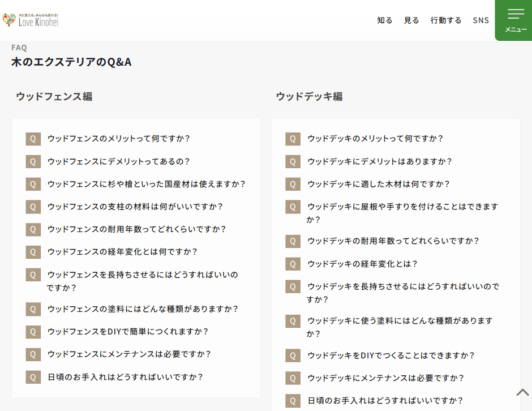The width and height of the screenshot is (532, 411).
Task: Click the Q icon for ウッドフェンスの耐用年数 question
Action: [33, 229]
